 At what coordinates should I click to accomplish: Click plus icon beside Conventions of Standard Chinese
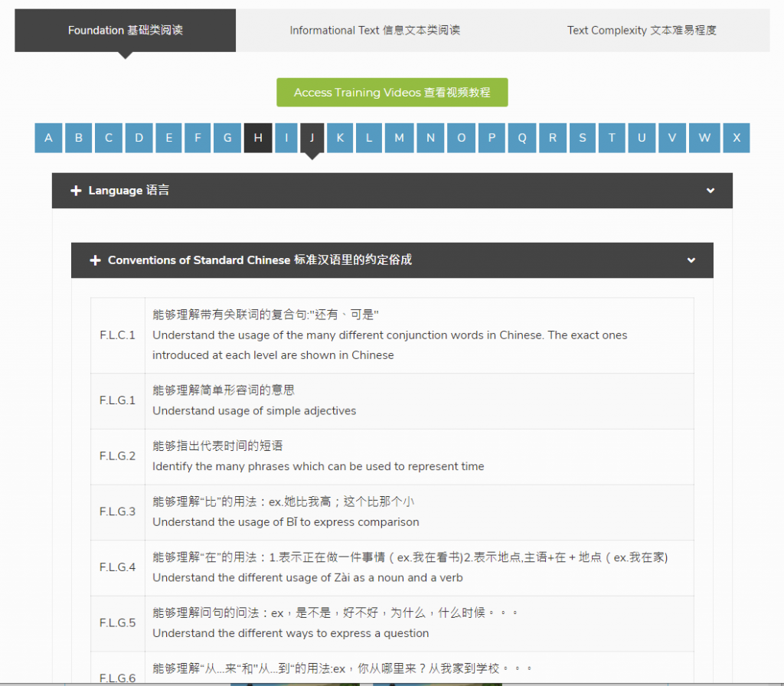click(95, 260)
